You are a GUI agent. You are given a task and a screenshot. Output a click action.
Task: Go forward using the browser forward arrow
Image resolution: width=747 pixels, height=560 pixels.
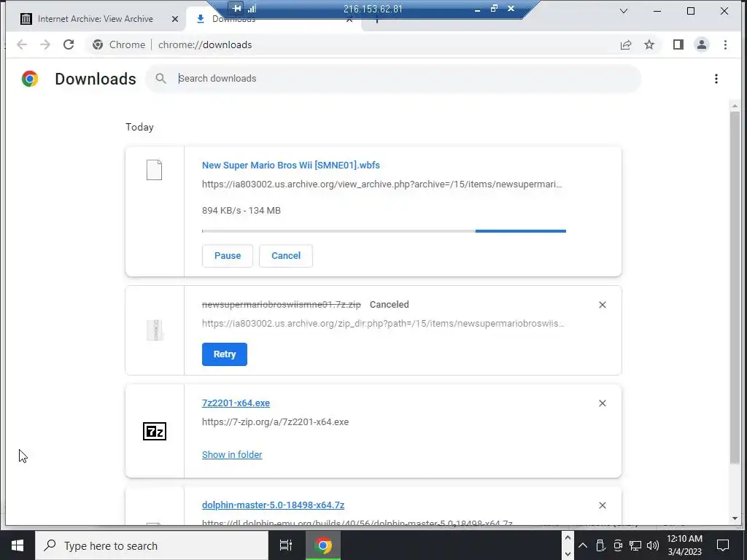coord(45,44)
